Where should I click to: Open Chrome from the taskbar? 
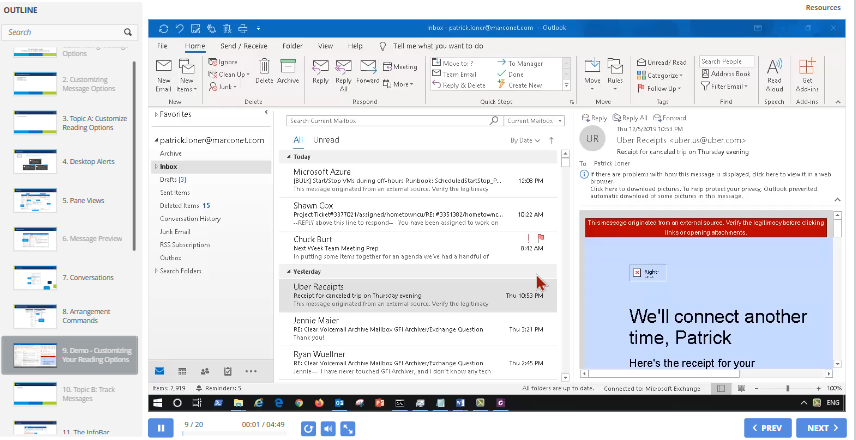point(299,403)
